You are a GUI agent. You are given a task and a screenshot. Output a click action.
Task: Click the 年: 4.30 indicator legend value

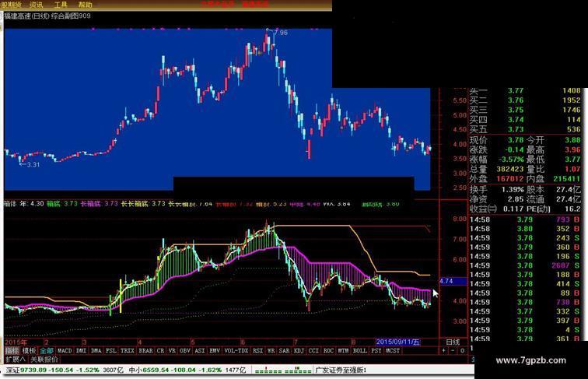[x=31, y=204]
